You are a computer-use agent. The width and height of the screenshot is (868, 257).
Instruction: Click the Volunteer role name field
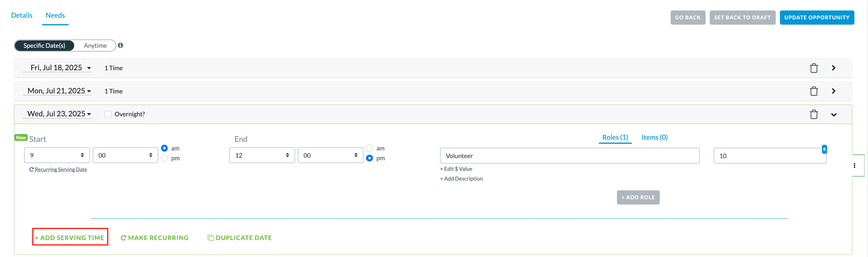click(570, 155)
